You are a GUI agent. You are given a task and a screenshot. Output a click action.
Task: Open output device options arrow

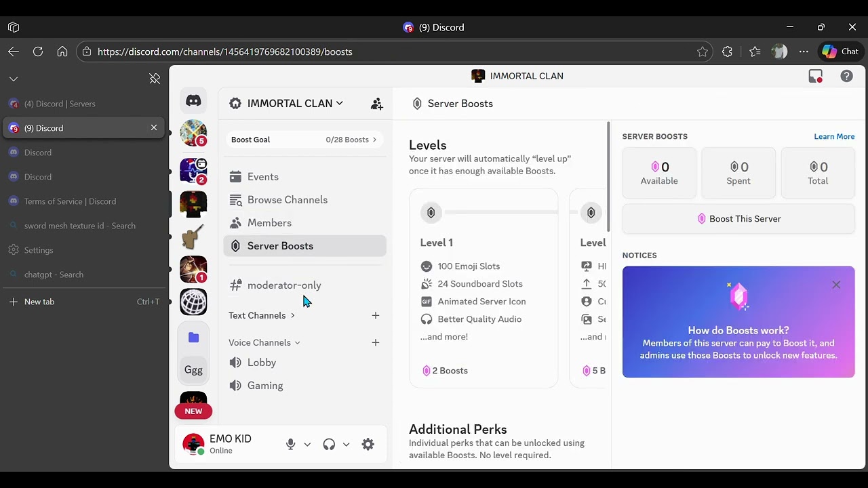346,445
